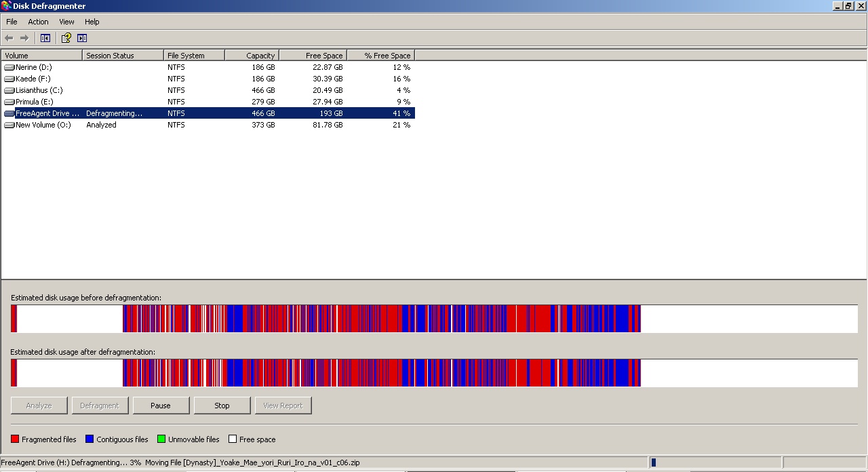Screen dimensions: 868x472
Task: Click the '41 %' free space percentage
Action: [x=402, y=113]
